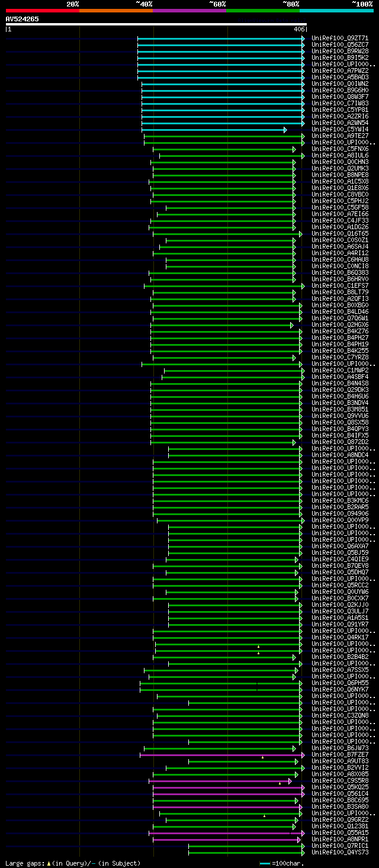379x868 pixels.
Task: Select hit label UniRef100_C1MWP2
Action: [340, 371]
